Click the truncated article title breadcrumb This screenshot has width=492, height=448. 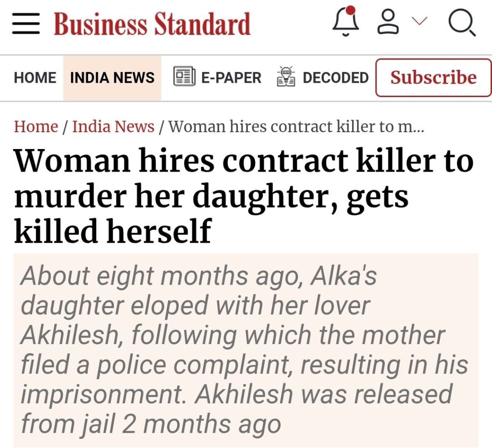tap(296, 127)
